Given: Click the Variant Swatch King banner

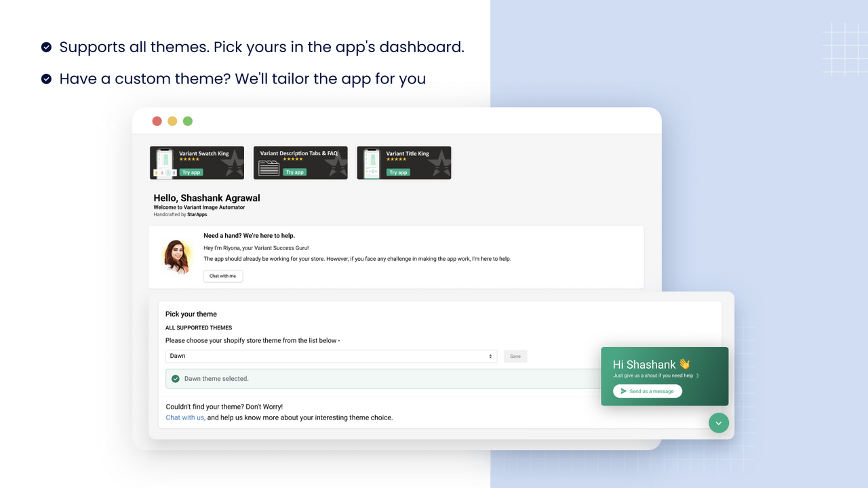Looking at the screenshot, I should point(197,162).
